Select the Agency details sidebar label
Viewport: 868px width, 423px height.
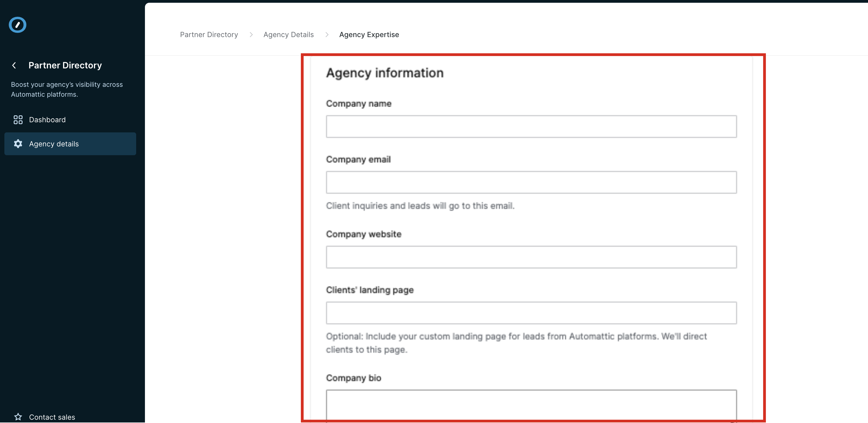tap(54, 144)
